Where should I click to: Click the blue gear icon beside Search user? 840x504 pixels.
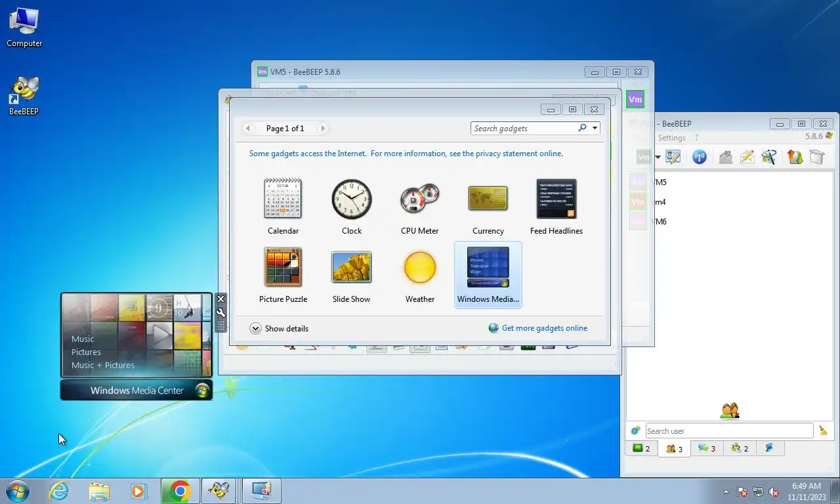click(x=635, y=430)
